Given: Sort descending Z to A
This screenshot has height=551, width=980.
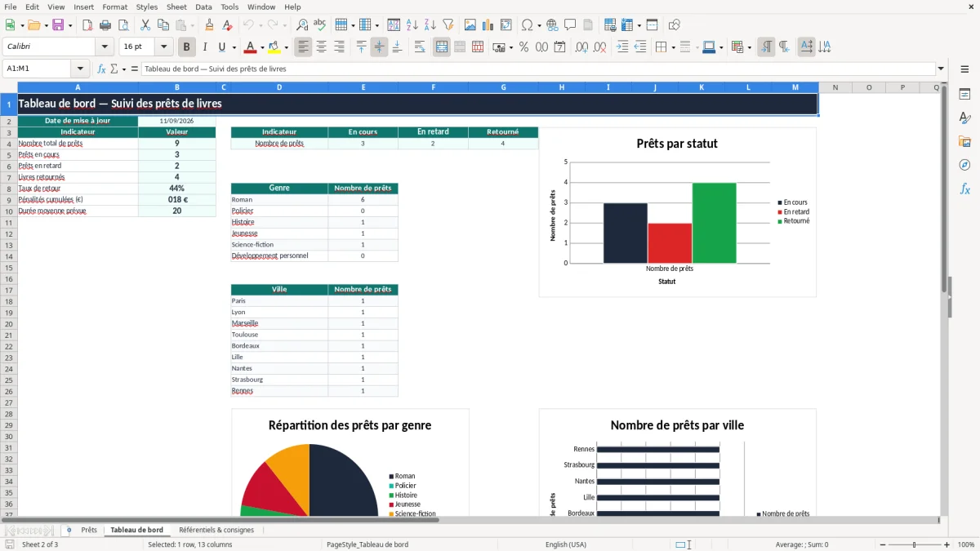Looking at the screenshot, I should coord(430,25).
